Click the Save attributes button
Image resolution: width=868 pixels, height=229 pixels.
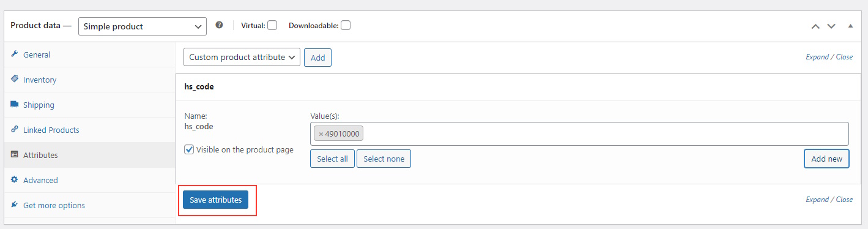click(215, 200)
